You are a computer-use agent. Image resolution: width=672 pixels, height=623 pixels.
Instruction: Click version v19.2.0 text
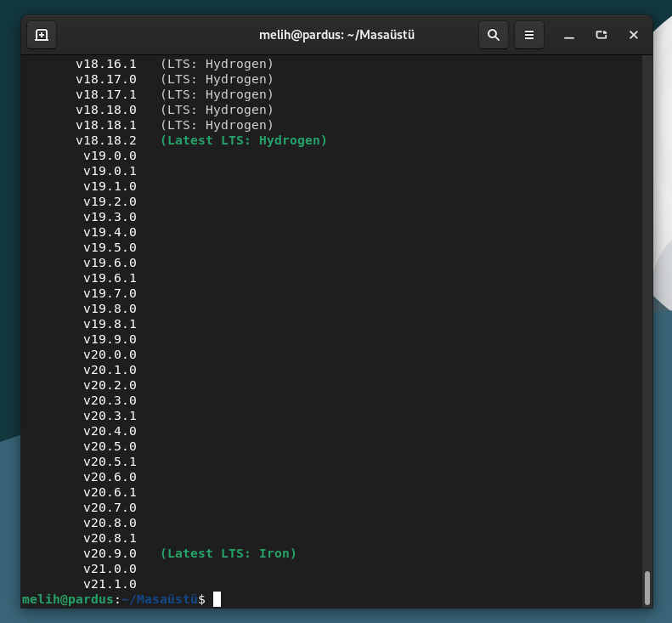pyautogui.click(x=110, y=201)
